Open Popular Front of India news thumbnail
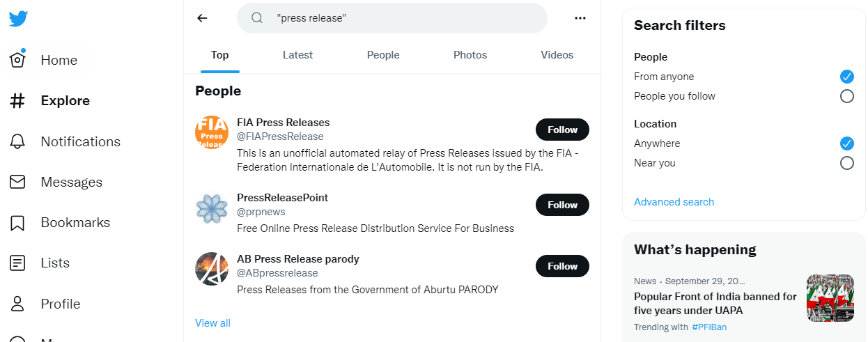The image size is (868, 342). click(830, 298)
